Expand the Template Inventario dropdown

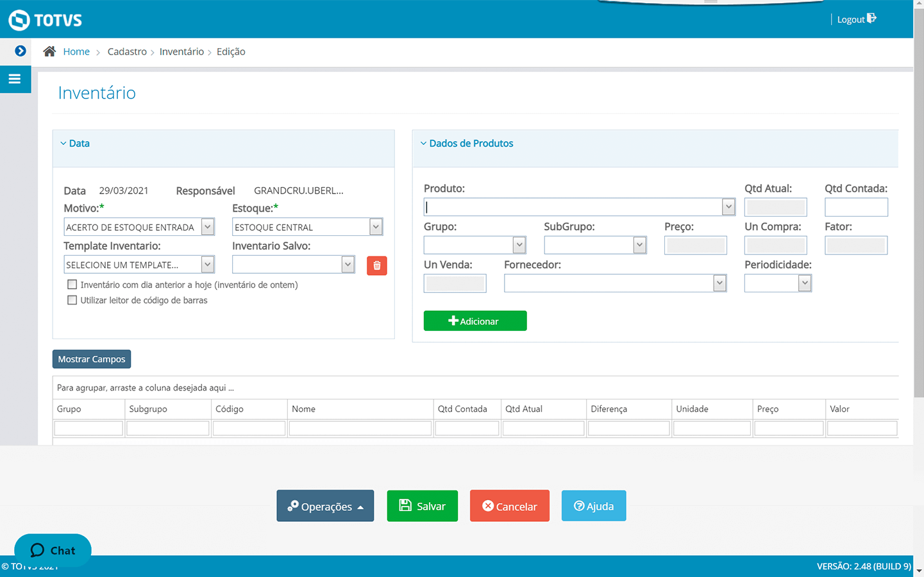coord(207,265)
